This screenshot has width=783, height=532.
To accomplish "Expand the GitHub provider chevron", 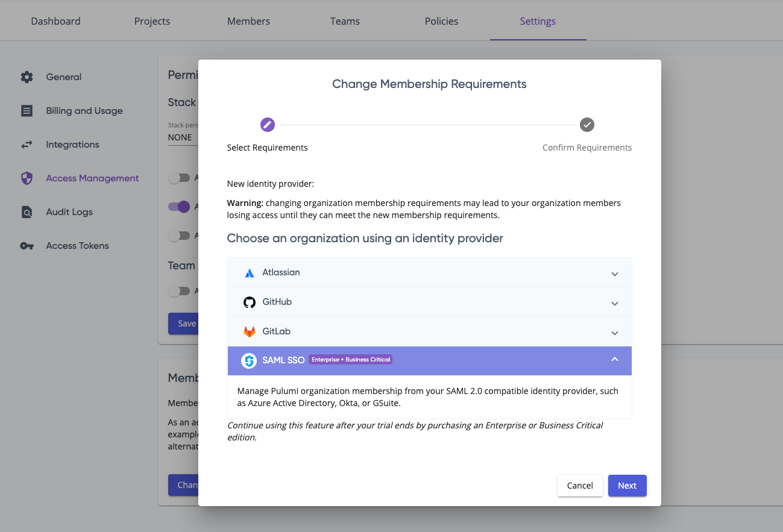I will click(615, 304).
